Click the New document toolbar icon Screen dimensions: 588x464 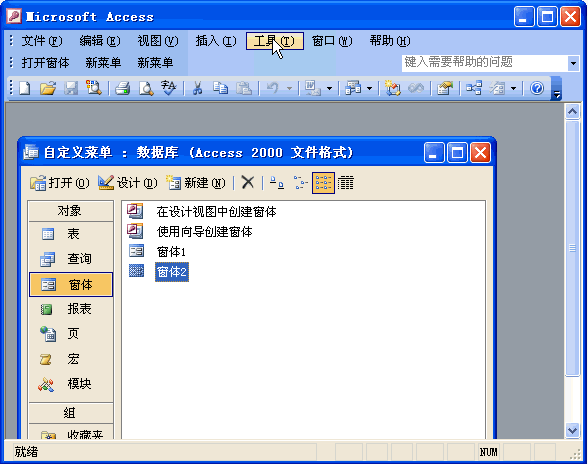coord(25,89)
